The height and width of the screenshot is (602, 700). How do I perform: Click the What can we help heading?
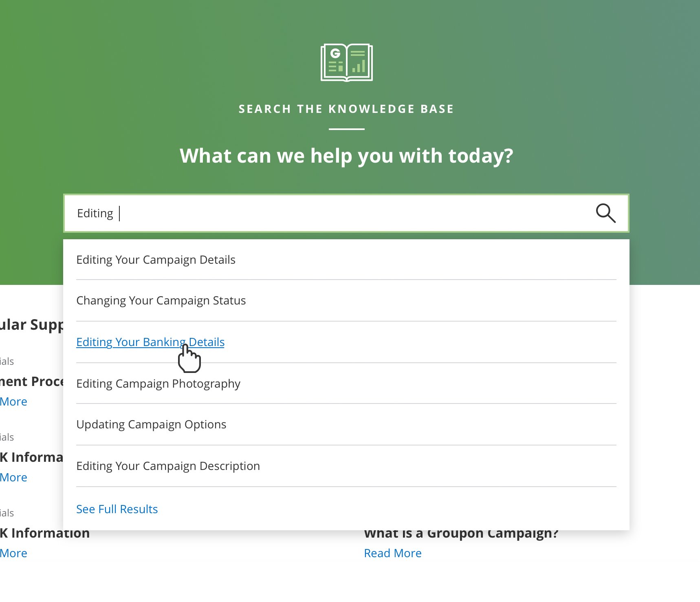[x=346, y=156]
